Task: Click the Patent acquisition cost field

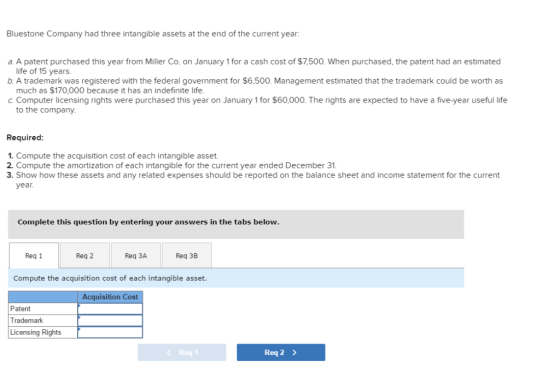Action: pos(110,309)
